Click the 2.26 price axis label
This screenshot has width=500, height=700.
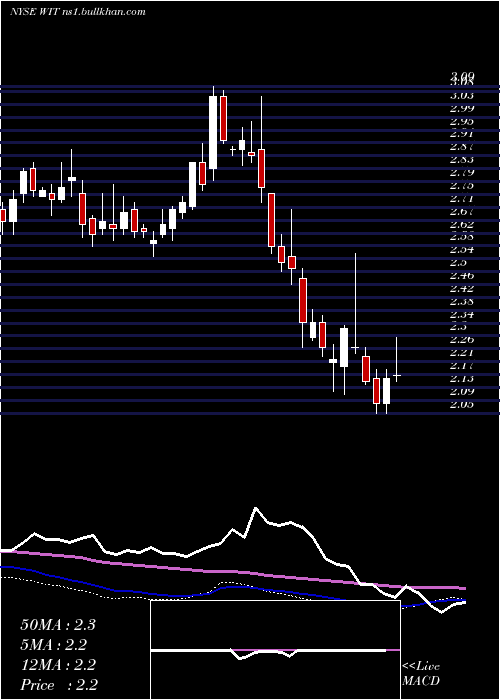tap(462, 340)
